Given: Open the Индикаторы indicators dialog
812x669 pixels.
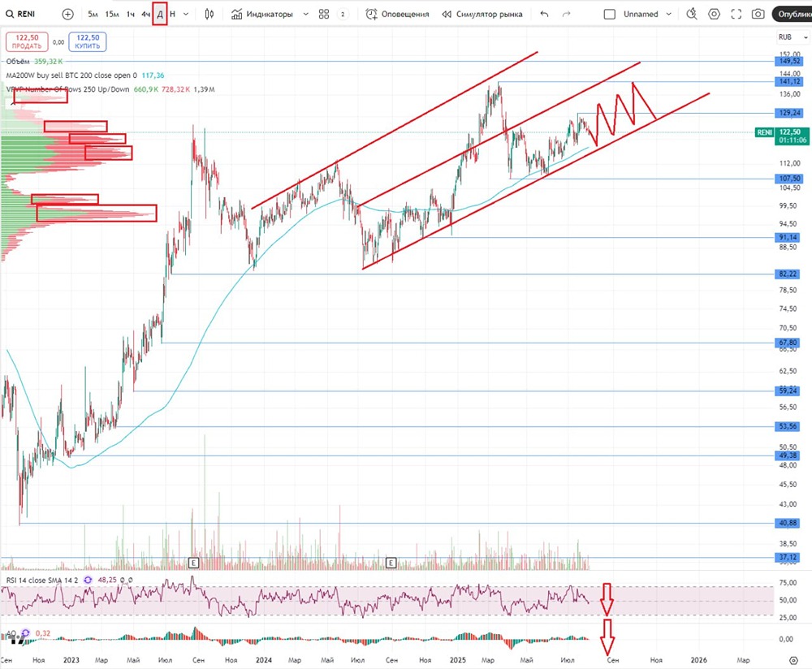Looking at the screenshot, I should pos(262,14).
